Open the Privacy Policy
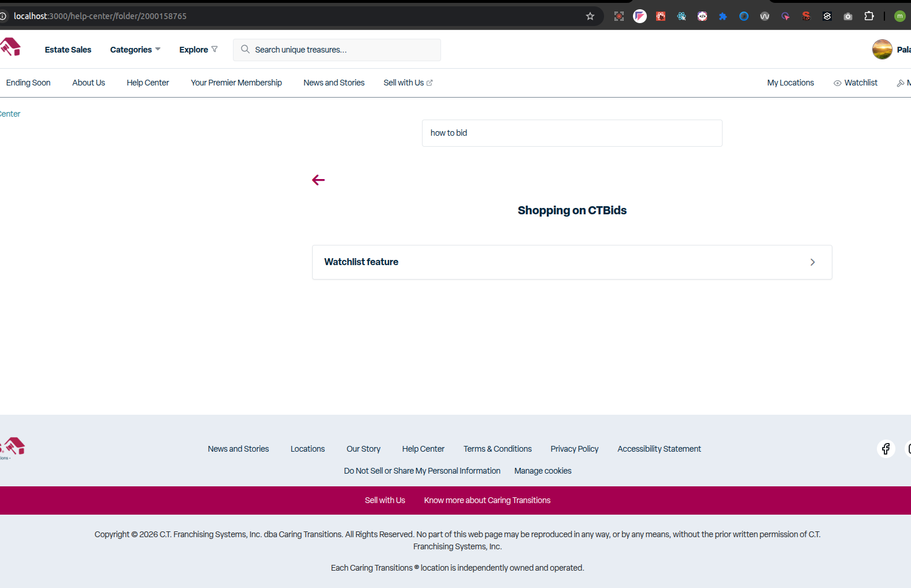 (x=575, y=449)
